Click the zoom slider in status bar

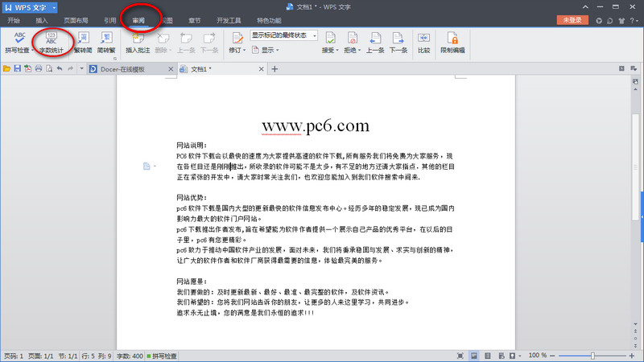(592, 355)
